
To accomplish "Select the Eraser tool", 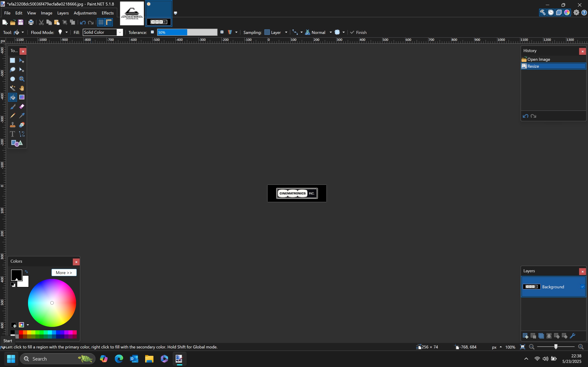I will tap(22, 107).
